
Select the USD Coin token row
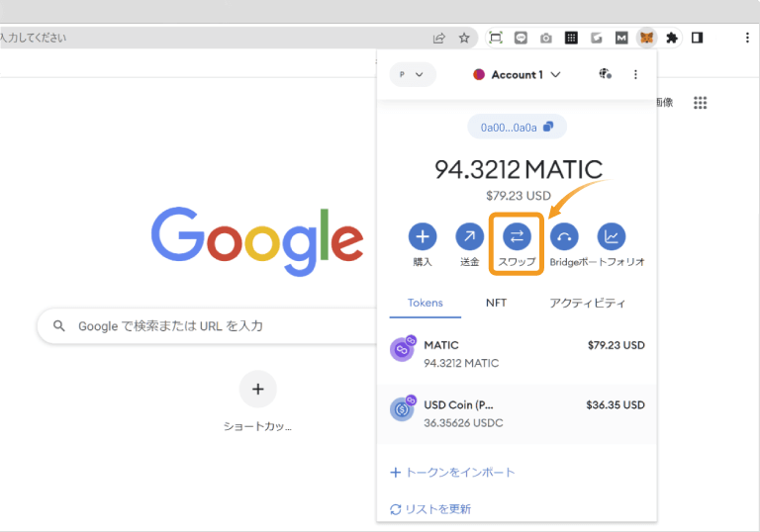point(517,413)
